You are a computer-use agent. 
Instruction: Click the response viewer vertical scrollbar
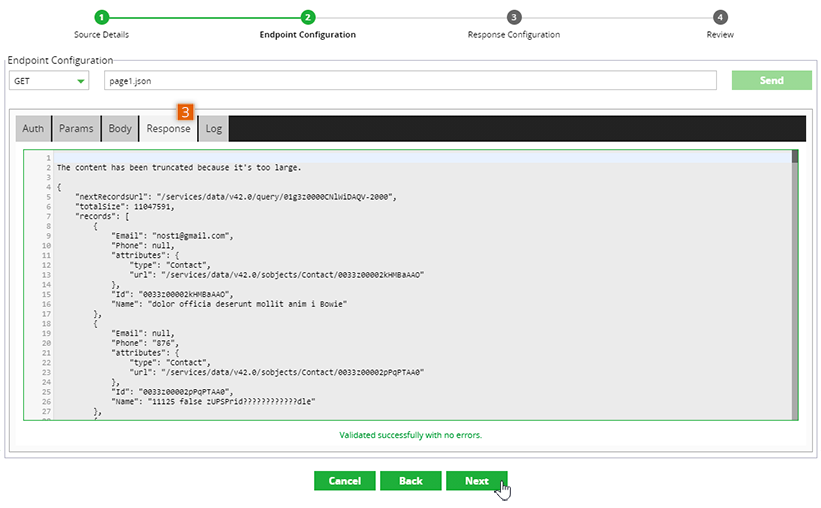point(795,285)
